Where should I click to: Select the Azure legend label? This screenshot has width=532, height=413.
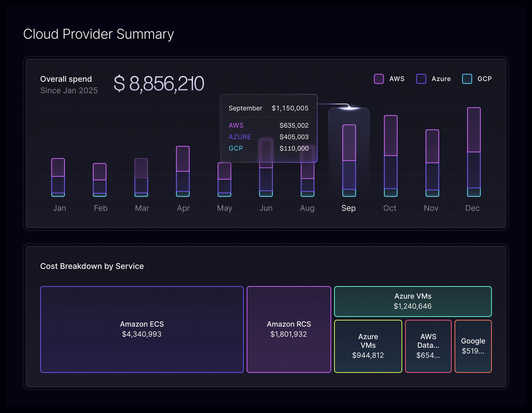441,79
